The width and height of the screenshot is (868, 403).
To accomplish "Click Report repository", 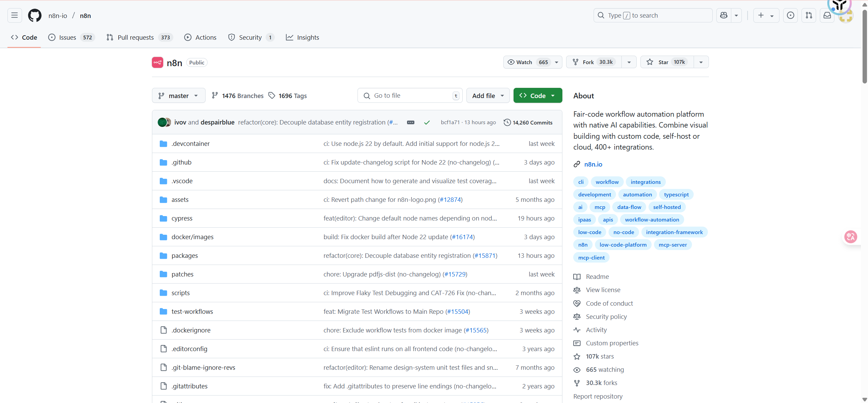I will pyautogui.click(x=598, y=396).
